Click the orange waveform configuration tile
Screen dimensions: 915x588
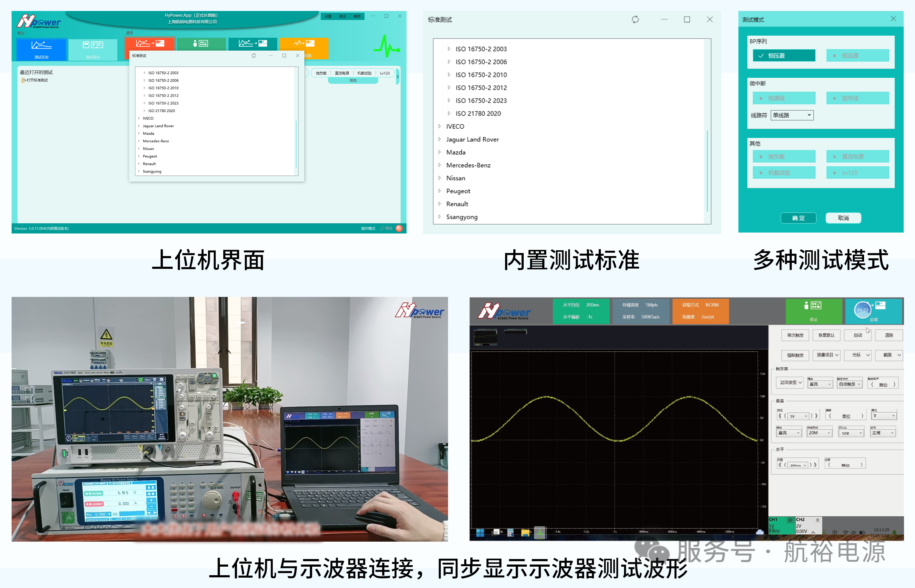click(304, 44)
